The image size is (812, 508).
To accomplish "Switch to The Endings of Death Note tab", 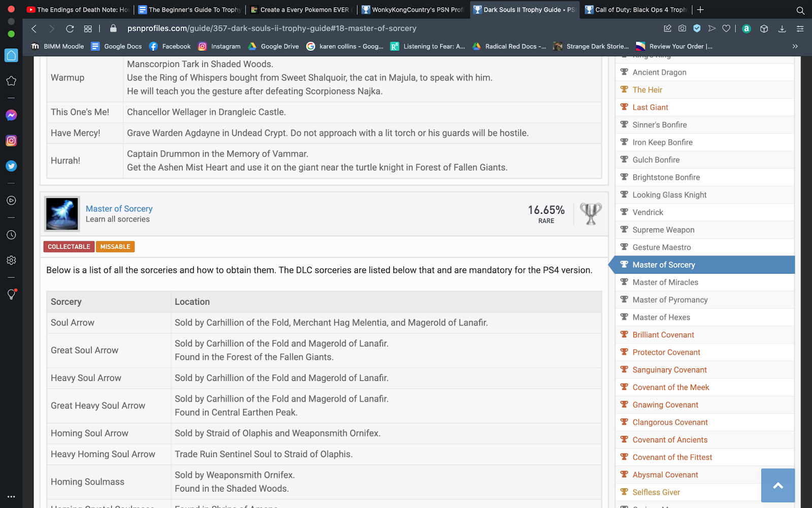I will [78, 10].
